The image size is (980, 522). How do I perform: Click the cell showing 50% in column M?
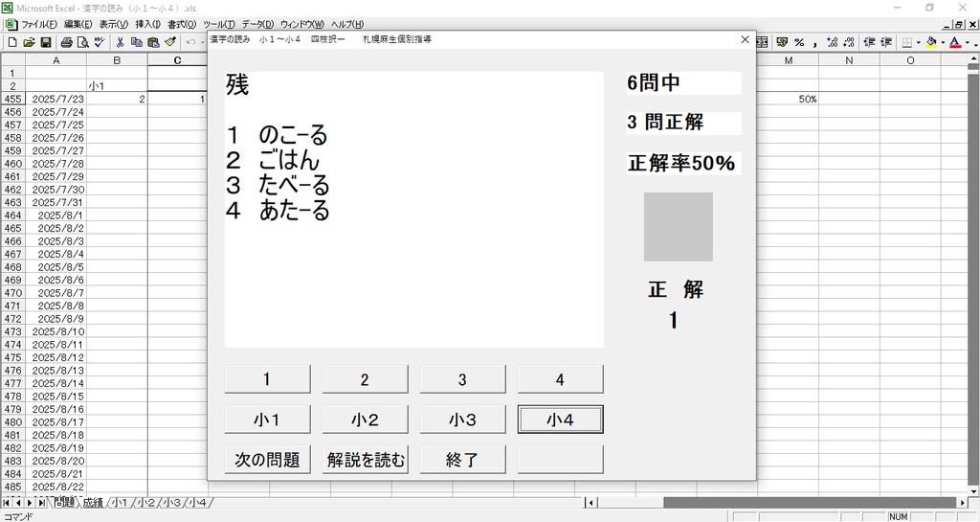tap(789, 99)
